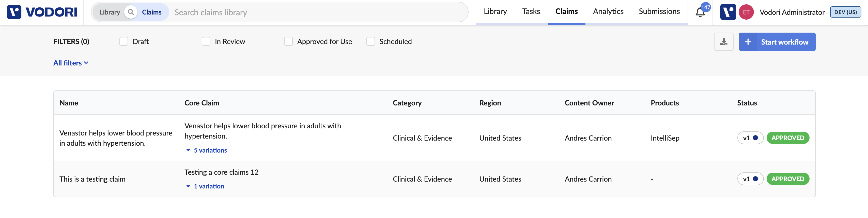Check the In Review filter
Viewport: 868px width, 218px height.
click(x=206, y=41)
